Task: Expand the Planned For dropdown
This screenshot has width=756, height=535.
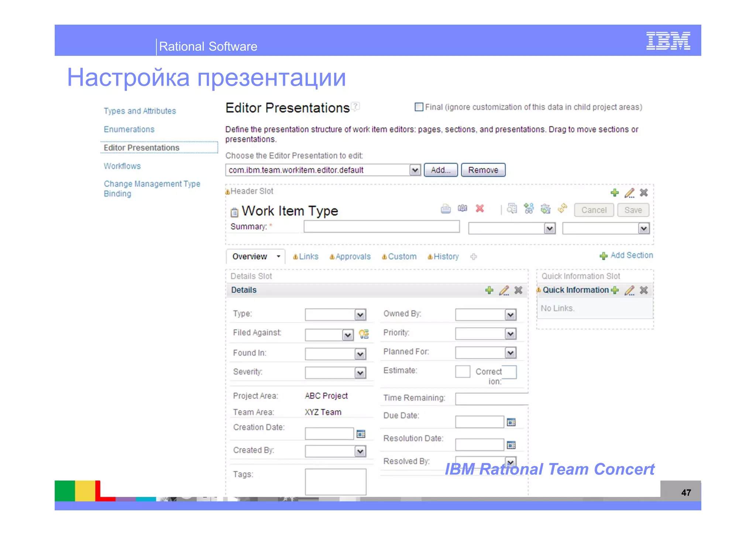Action: pyautogui.click(x=511, y=353)
